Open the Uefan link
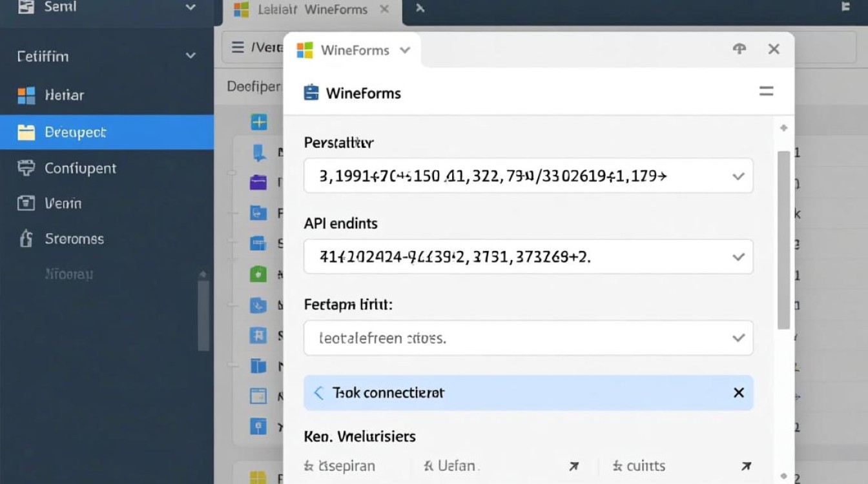Viewport: 868px width, 484px height. point(457,466)
